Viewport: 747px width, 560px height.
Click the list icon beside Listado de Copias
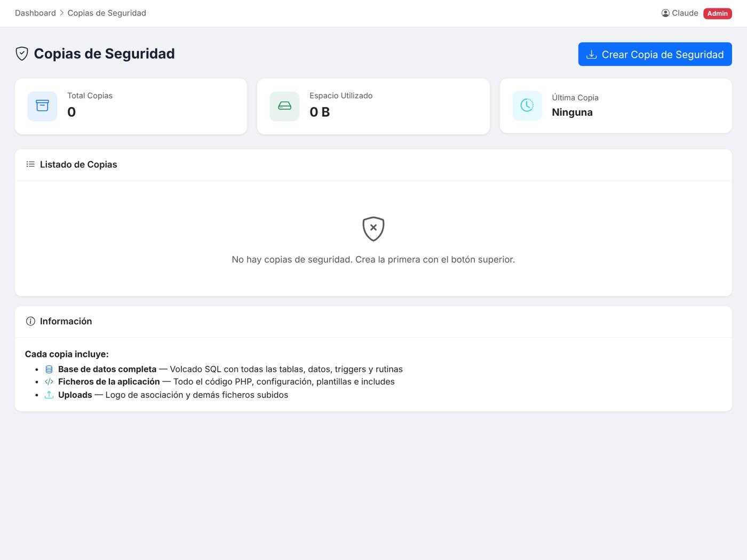point(30,164)
